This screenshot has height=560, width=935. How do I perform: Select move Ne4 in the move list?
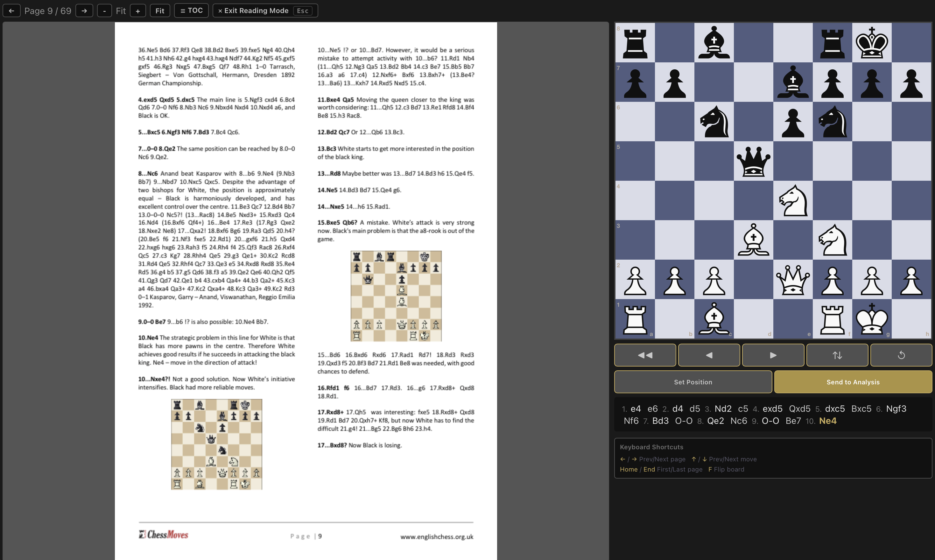[x=827, y=421]
